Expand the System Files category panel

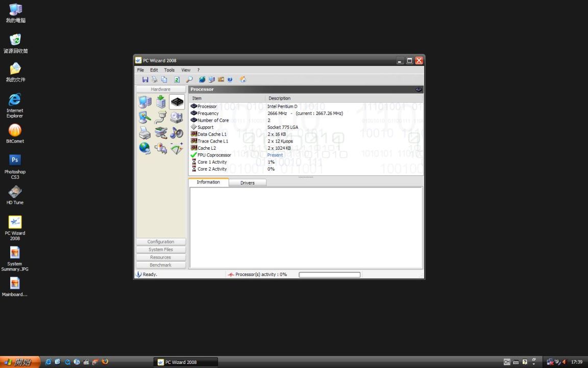[161, 250]
